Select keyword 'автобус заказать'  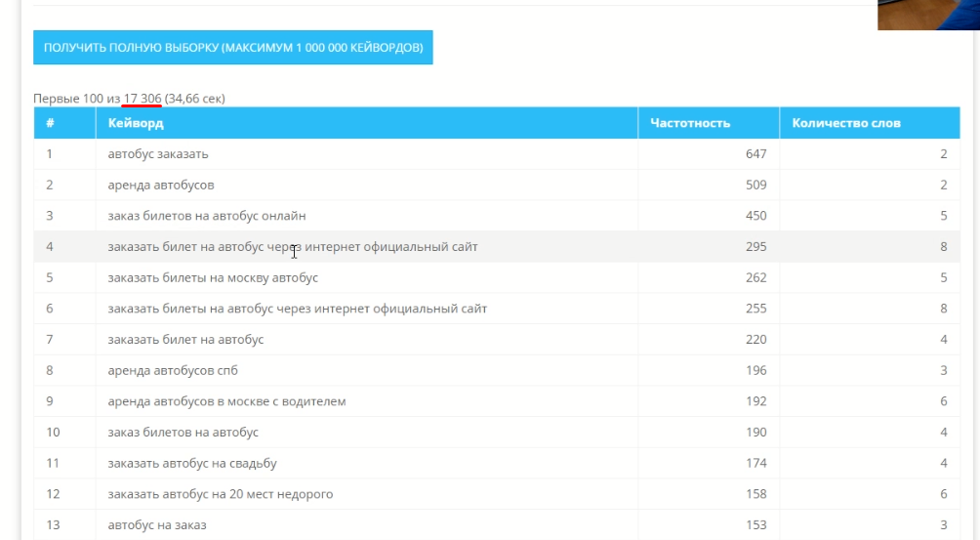pyautogui.click(x=158, y=153)
